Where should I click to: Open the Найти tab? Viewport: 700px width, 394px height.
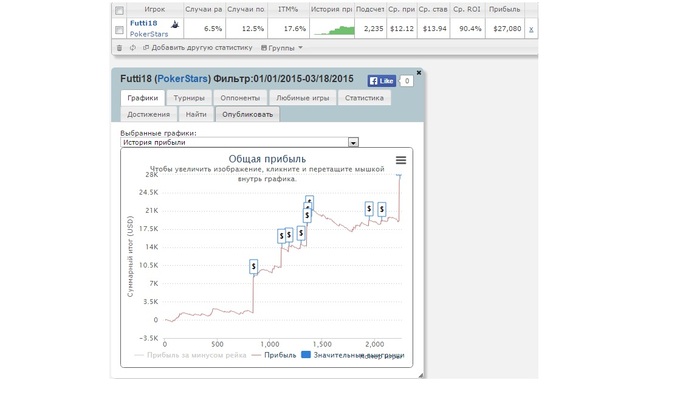click(196, 114)
